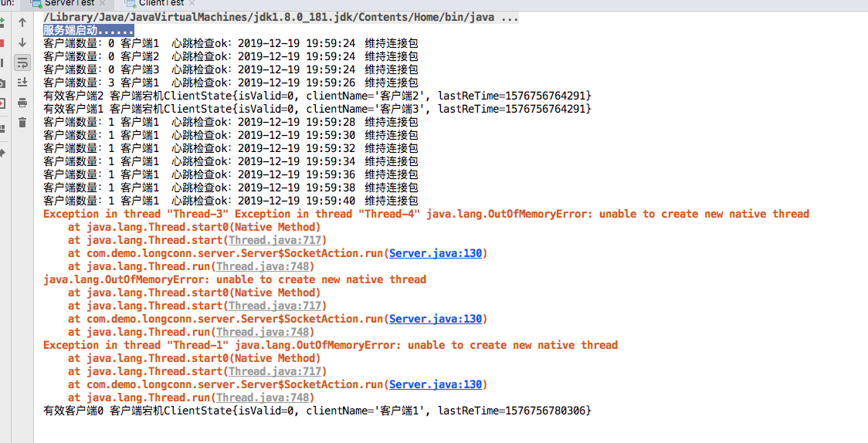The image size is (868, 443).
Task: Click the camera Dump Threads icon
Action: point(2,83)
